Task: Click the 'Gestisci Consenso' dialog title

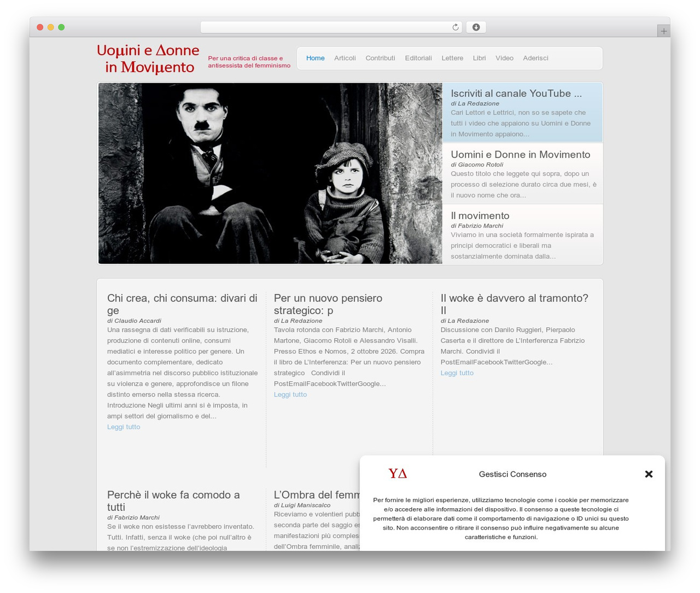Action: [512, 474]
